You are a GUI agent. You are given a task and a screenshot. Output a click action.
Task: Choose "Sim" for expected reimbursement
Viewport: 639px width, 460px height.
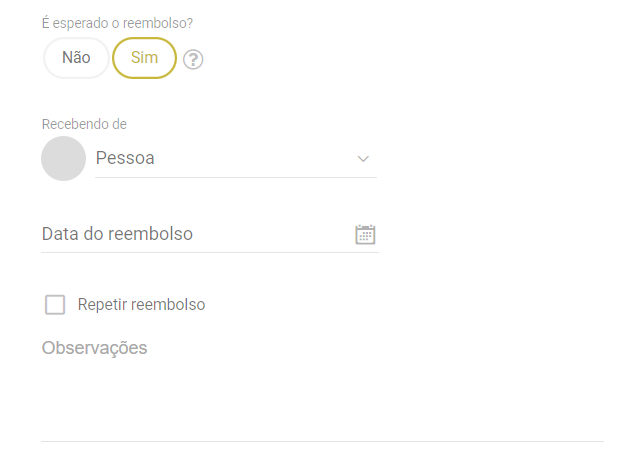[144, 58]
